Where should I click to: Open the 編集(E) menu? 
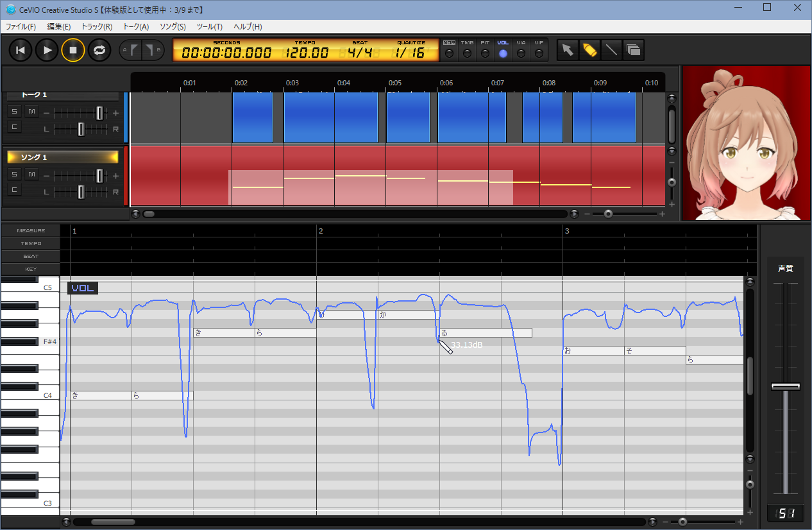click(x=59, y=26)
